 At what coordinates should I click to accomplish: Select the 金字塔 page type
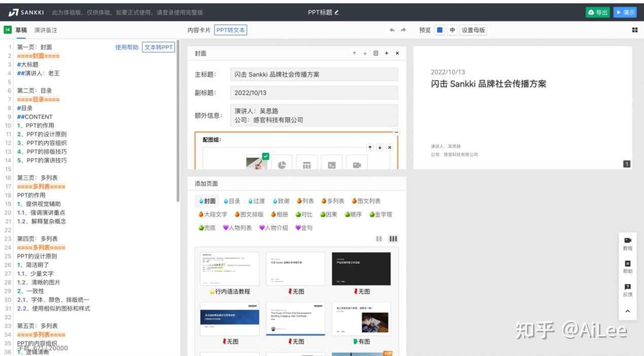(x=381, y=215)
